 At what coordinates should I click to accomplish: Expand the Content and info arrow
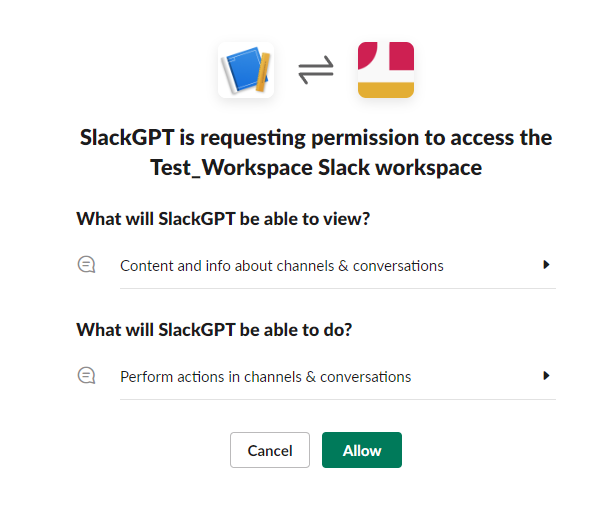(546, 265)
